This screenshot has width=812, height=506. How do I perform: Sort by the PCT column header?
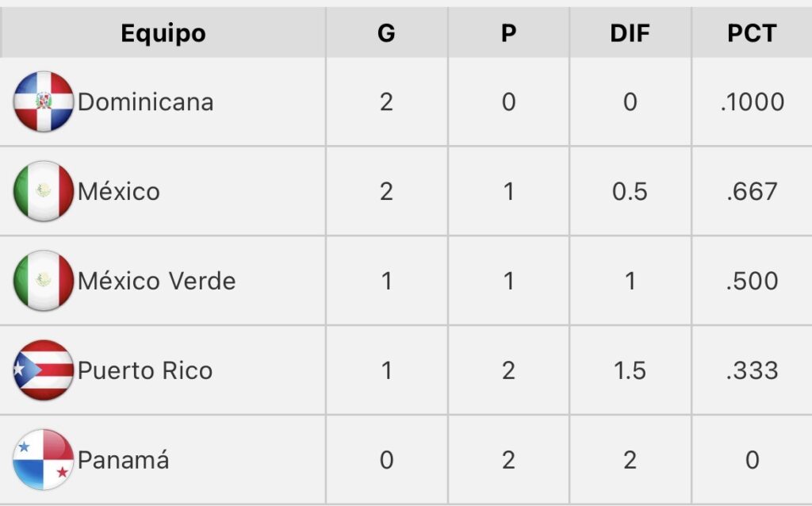[x=752, y=33]
